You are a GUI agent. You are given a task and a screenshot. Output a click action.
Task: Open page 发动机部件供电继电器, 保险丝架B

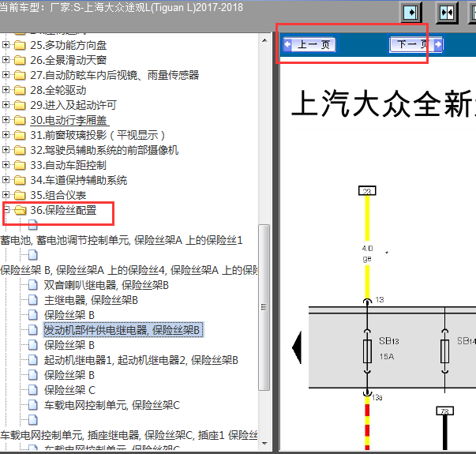pyautogui.click(x=122, y=330)
